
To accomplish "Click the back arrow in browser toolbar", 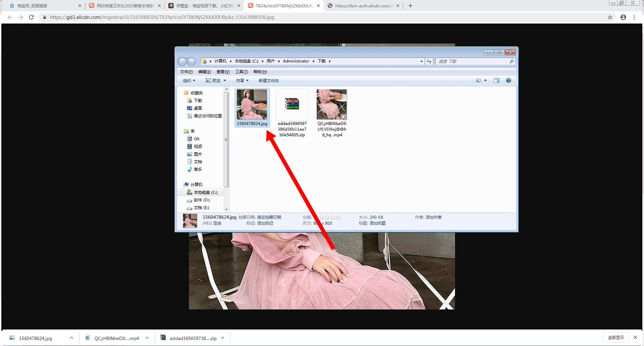I will click(10, 17).
